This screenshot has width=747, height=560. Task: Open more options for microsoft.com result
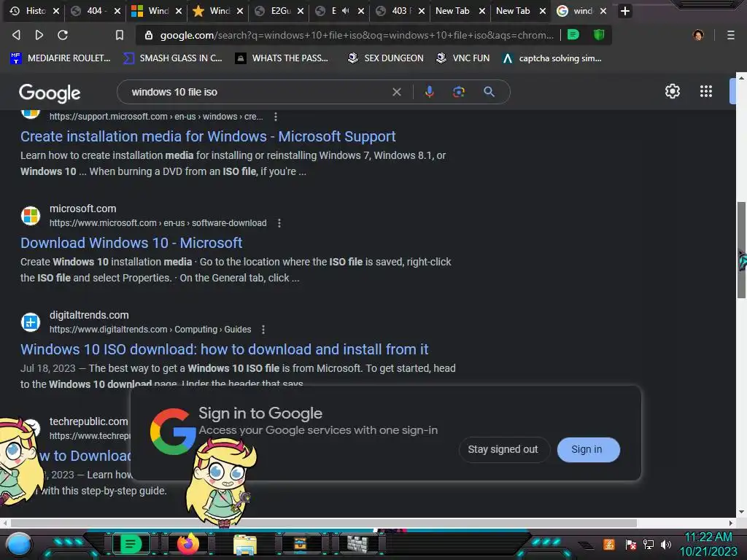pos(279,223)
